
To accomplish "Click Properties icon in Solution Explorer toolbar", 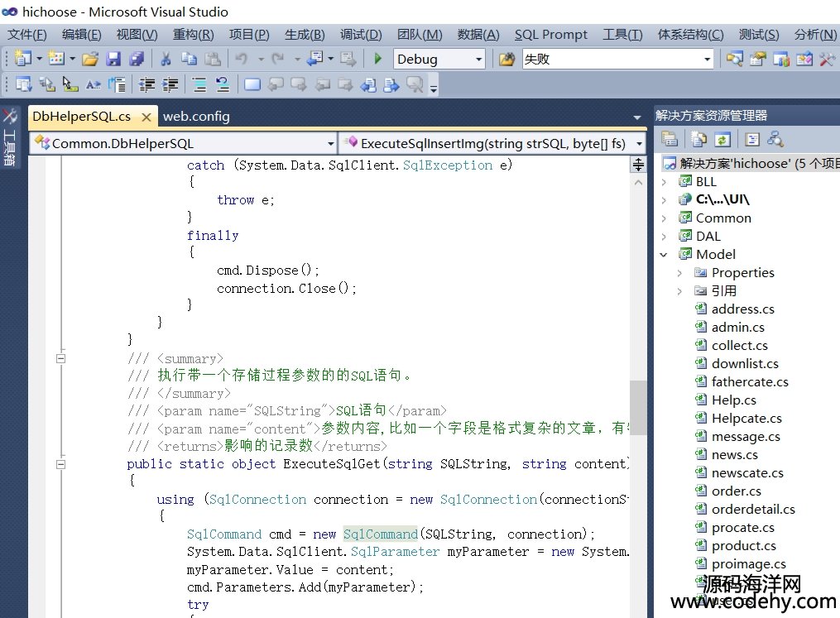I will 670,139.
